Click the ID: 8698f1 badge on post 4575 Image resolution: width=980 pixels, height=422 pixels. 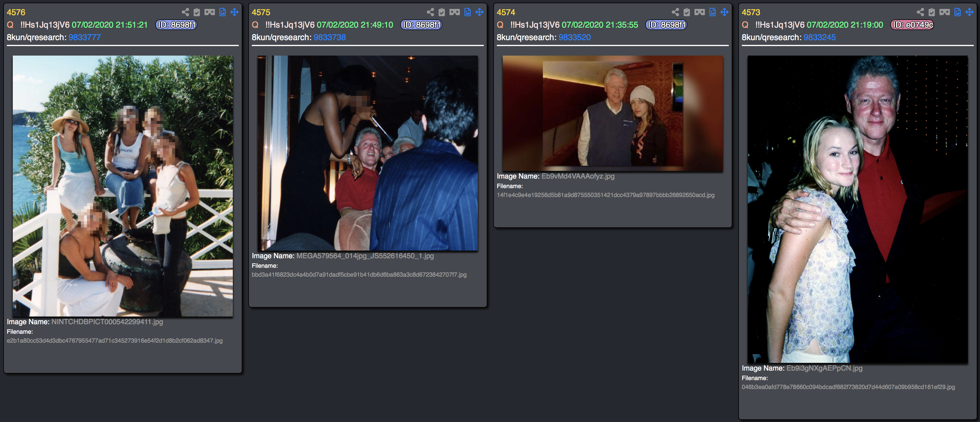pos(421,25)
